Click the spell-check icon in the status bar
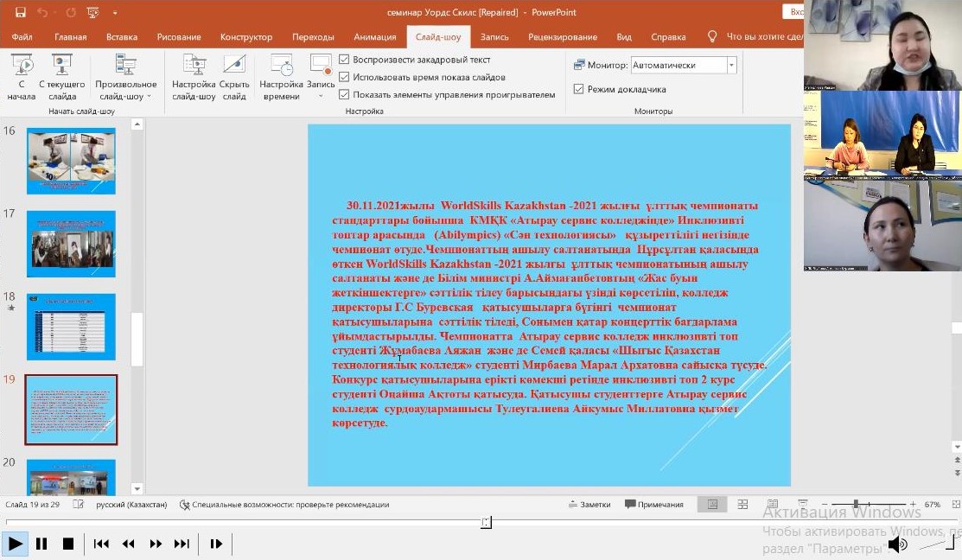Screen dimensions: 962x560 point(78,504)
